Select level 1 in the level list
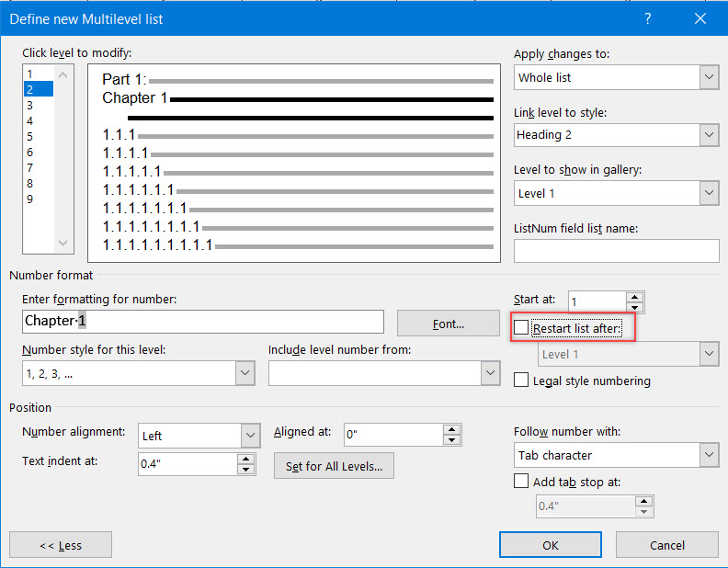Image resolution: width=728 pixels, height=568 pixels. [39, 74]
